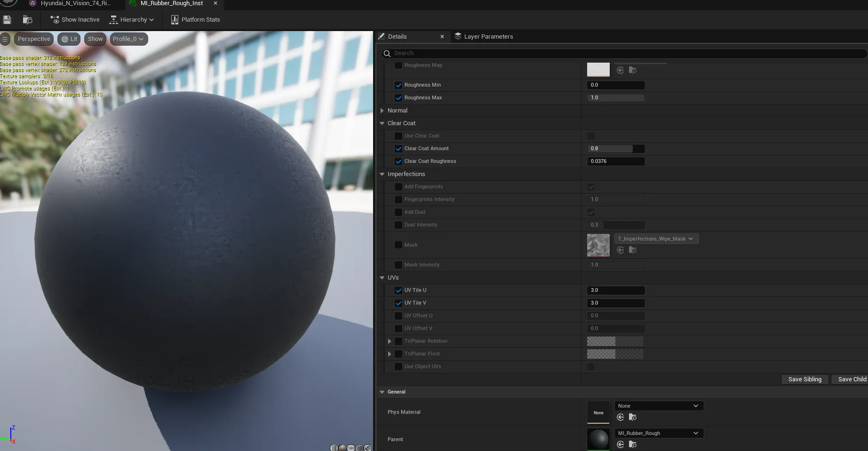Viewport: 868px width, 451px height.
Task: Close the MI_Rubber_Rough_Inst tab
Action: [x=215, y=3]
